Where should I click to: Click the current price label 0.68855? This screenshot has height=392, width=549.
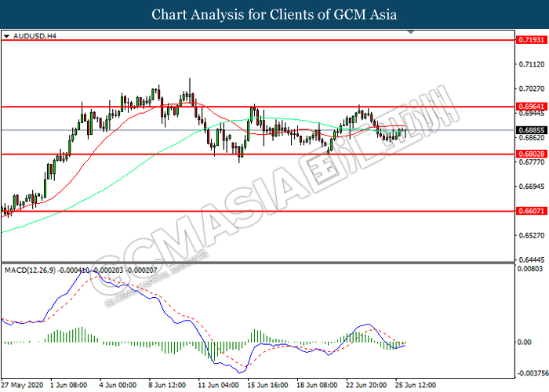(531, 130)
